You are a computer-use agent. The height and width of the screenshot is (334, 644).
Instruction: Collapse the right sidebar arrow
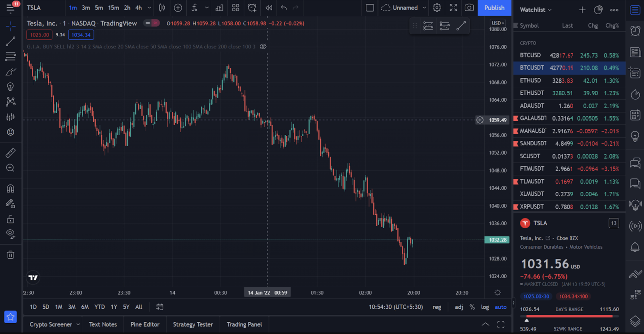[514, 303]
